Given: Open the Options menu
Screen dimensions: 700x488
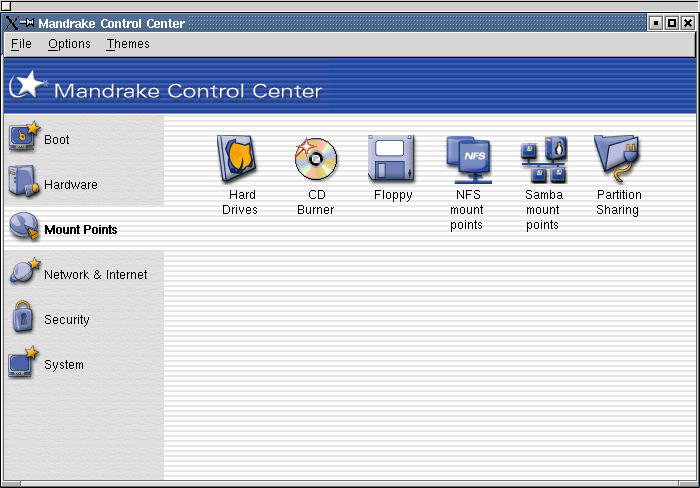Looking at the screenshot, I should point(69,44).
